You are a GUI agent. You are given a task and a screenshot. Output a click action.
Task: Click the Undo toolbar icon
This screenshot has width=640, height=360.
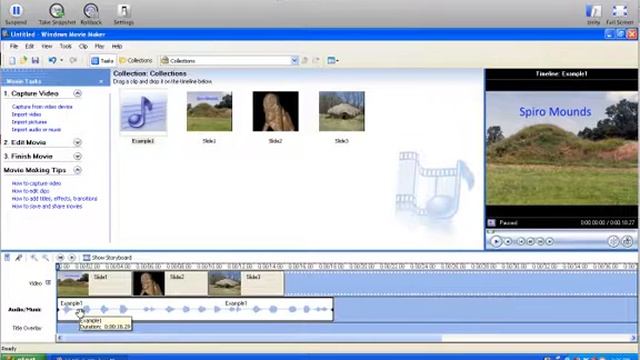point(52,60)
